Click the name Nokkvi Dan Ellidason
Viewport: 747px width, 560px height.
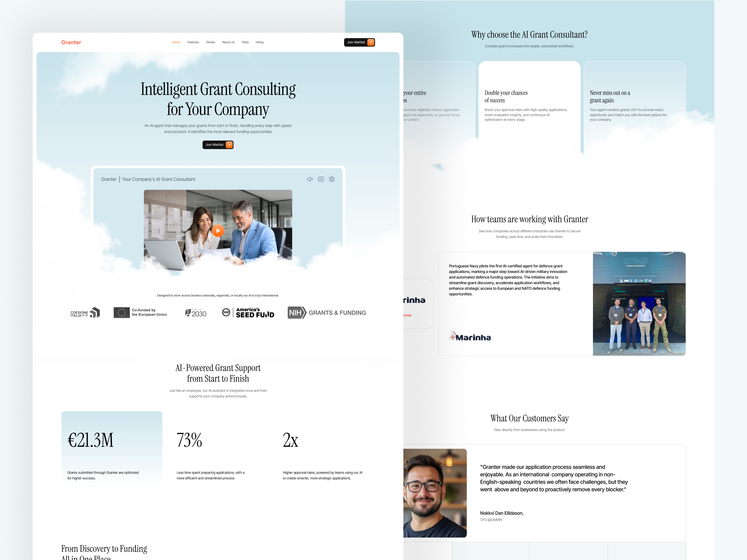pyautogui.click(x=501, y=513)
